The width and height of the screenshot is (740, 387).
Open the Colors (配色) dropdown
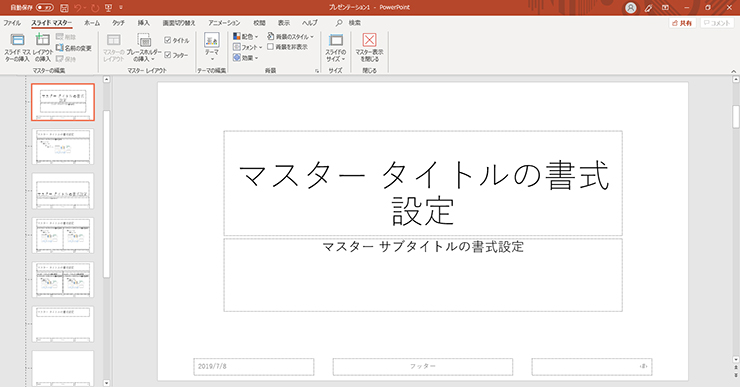tap(245, 36)
